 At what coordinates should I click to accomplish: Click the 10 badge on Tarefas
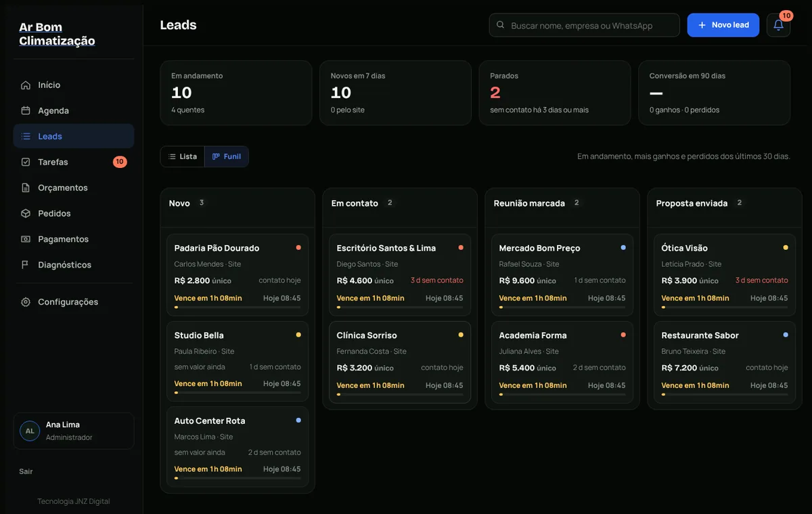(120, 162)
